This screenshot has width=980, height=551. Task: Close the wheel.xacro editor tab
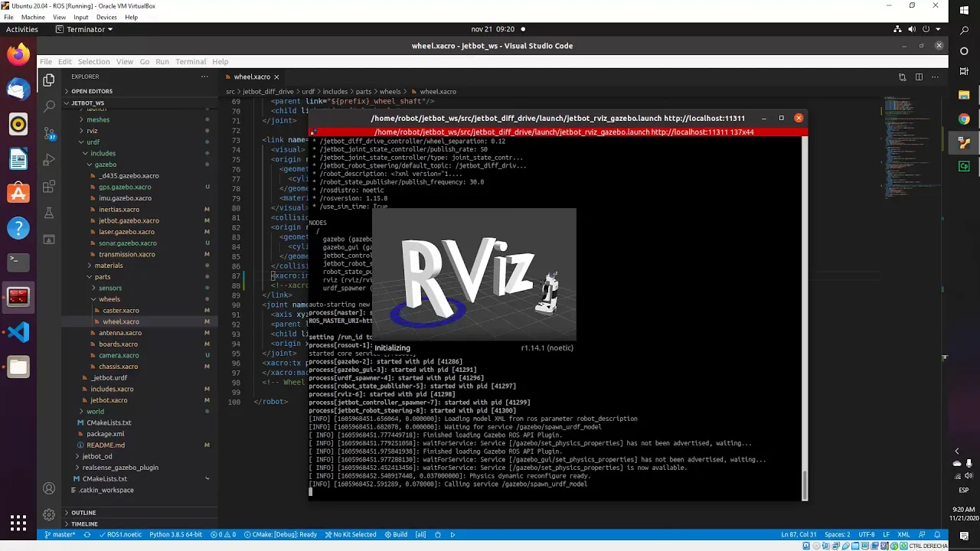(x=276, y=77)
